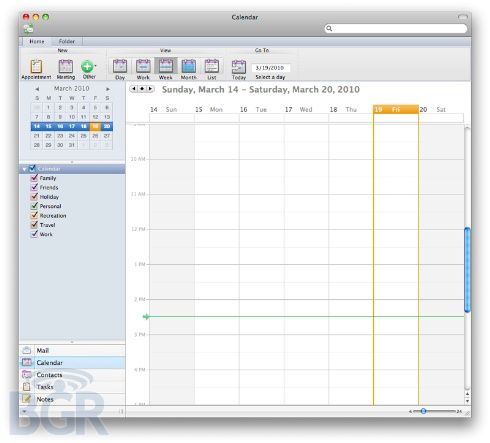Viewport: 490px width, 443px height.
Task: Toggle the Holiday category checkbox
Action: [x=34, y=197]
